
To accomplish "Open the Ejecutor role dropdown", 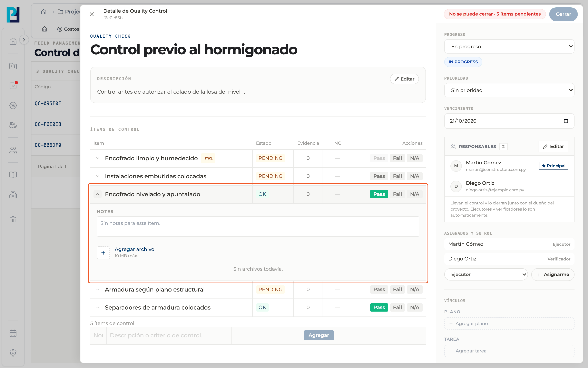I will click(x=486, y=275).
